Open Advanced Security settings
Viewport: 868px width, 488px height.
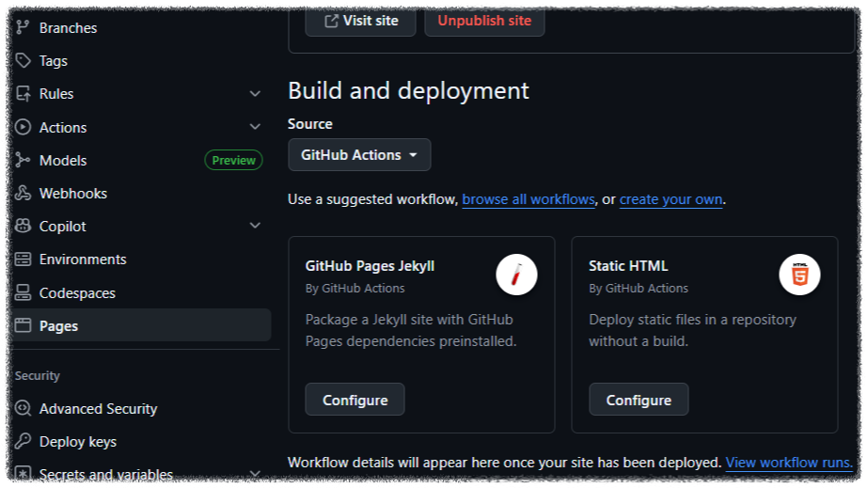point(98,408)
